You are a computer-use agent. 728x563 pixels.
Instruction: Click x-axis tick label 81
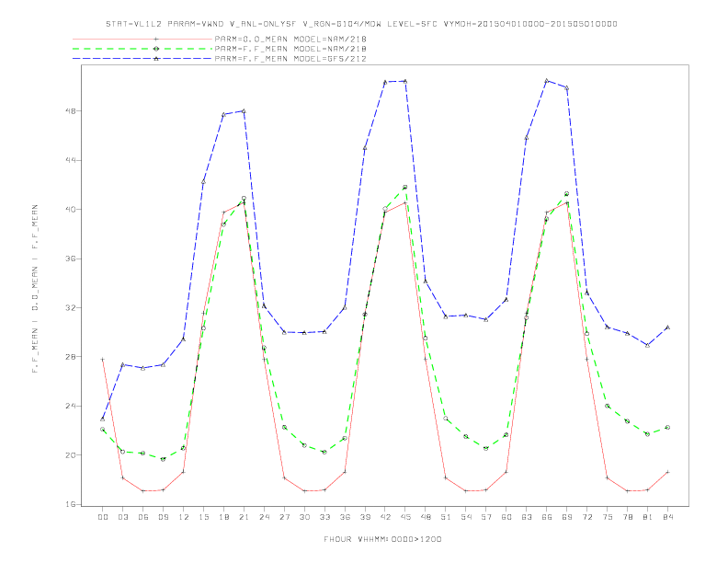[648, 517]
